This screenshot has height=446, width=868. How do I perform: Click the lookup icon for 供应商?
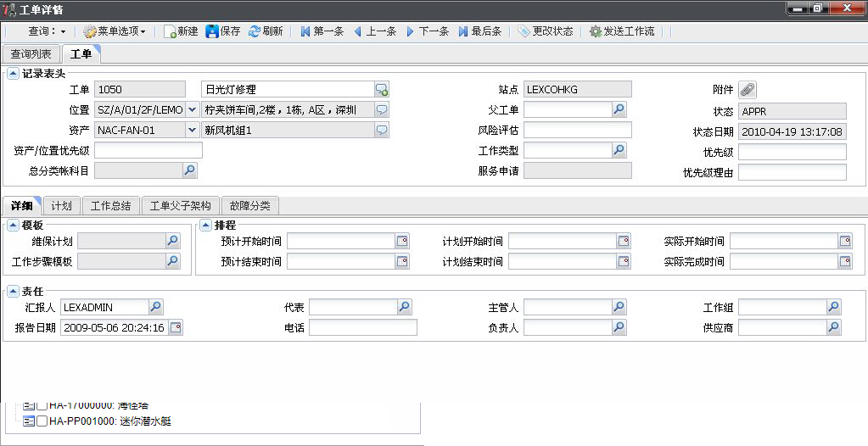[834, 327]
